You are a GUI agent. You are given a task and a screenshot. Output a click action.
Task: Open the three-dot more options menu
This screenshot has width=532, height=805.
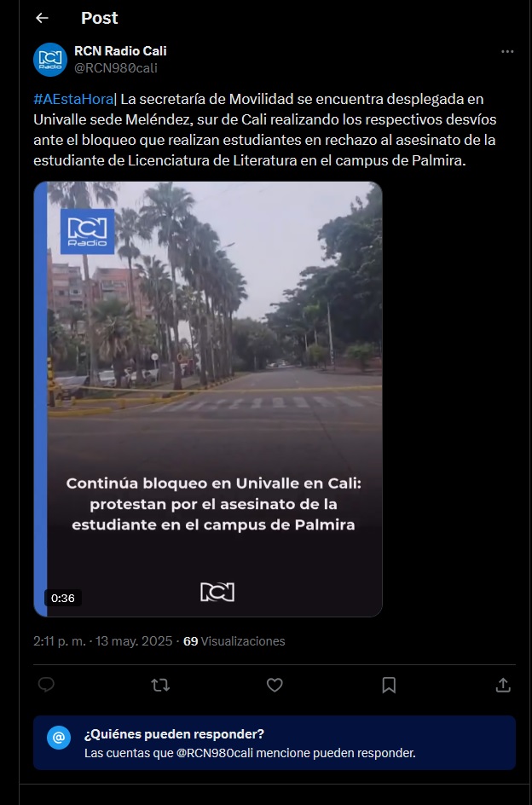tap(507, 52)
